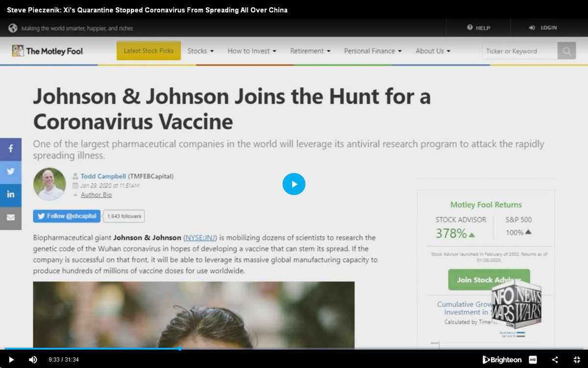The width and height of the screenshot is (588, 368).
Task: Share article on LinkedIn sidebar icon
Action: [11, 194]
